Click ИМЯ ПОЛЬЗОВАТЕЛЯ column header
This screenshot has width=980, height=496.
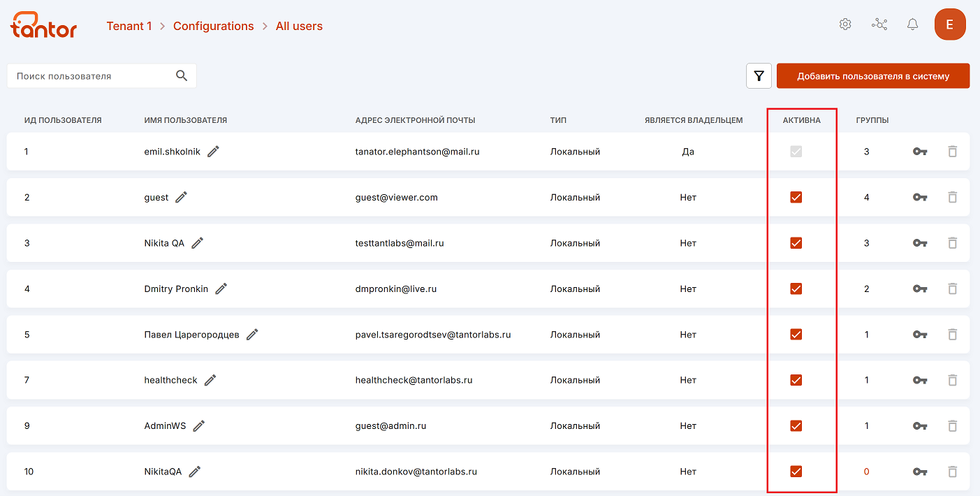[x=186, y=120]
